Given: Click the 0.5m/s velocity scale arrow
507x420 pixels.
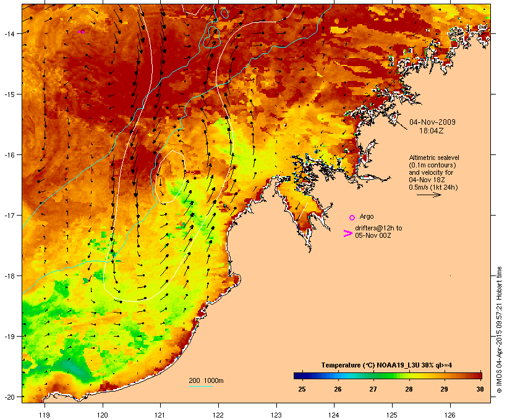Looking at the screenshot, I should 428,195.
